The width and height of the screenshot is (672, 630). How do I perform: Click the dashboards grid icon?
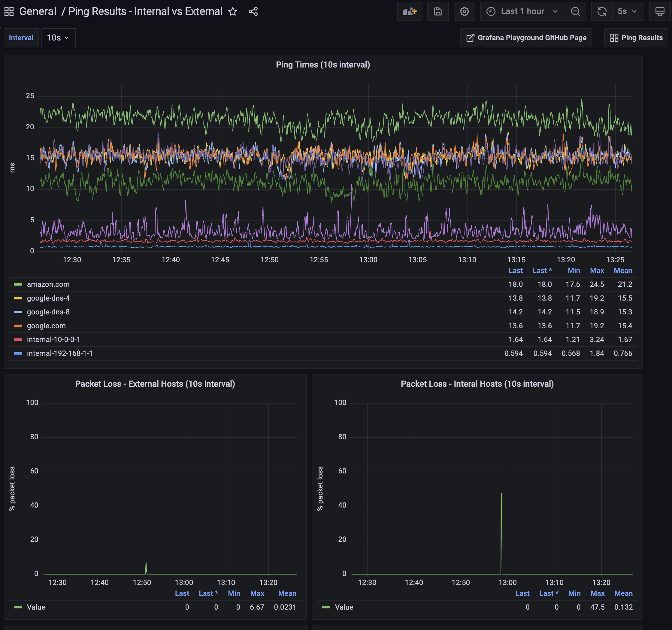pos(9,11)
